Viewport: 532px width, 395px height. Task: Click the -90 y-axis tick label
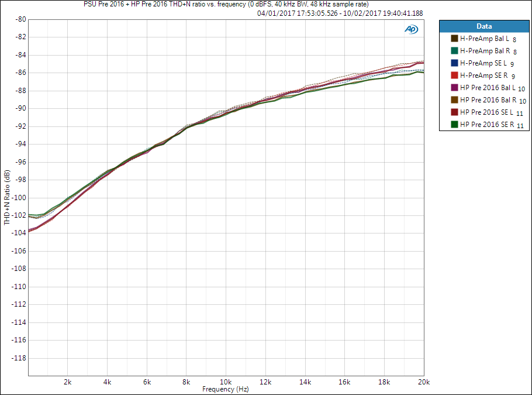(x=20, y=108)
